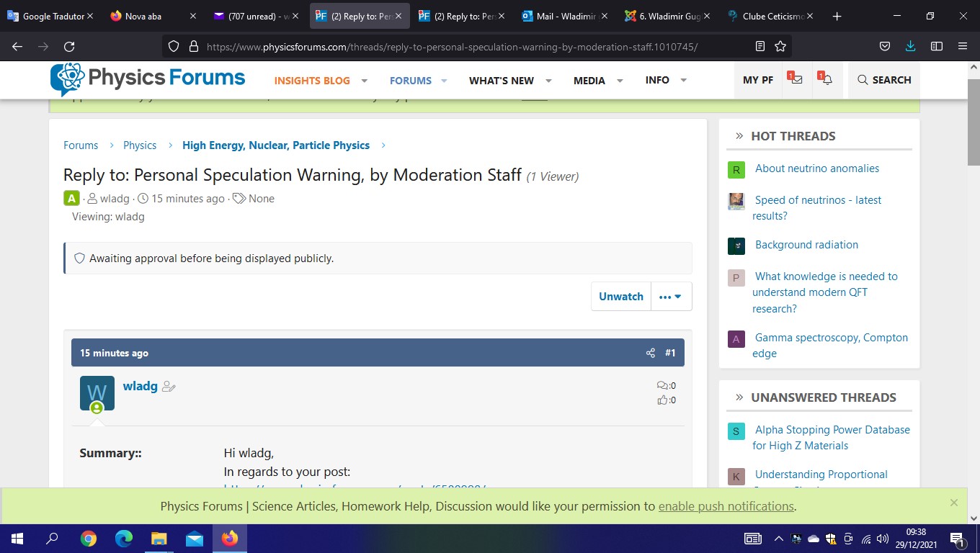
Task: Click the share icon on post #1
Action: pos(650,353)
